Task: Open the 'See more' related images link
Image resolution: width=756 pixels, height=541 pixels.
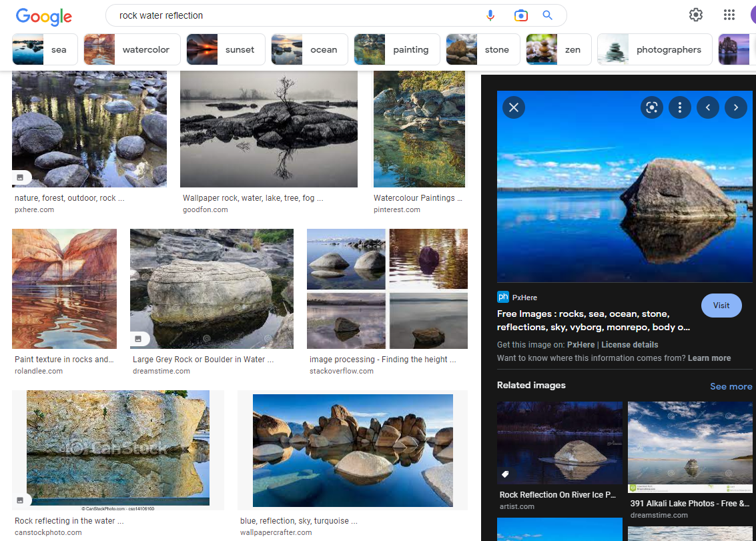Action: [731, 386]
